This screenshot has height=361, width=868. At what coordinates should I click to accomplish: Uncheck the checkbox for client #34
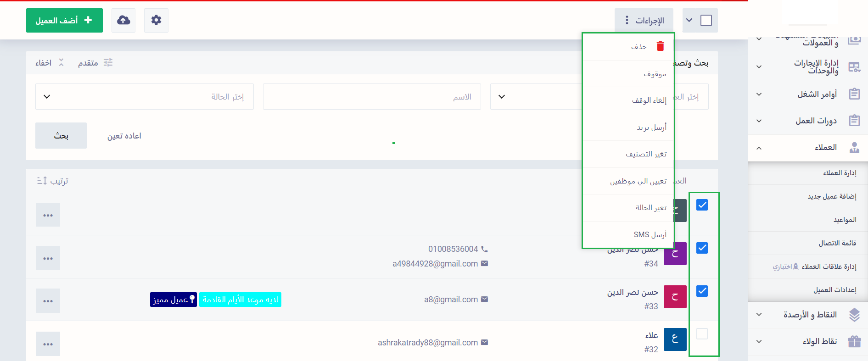702,248
